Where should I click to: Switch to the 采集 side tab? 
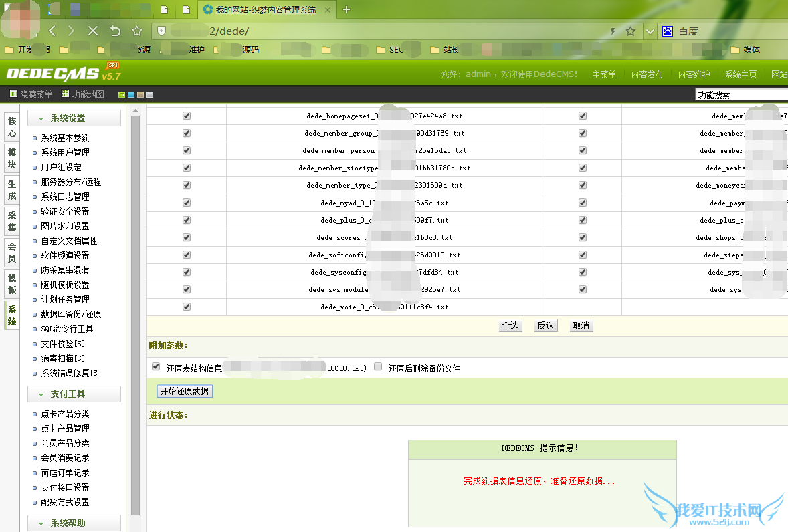pos(12,221)
